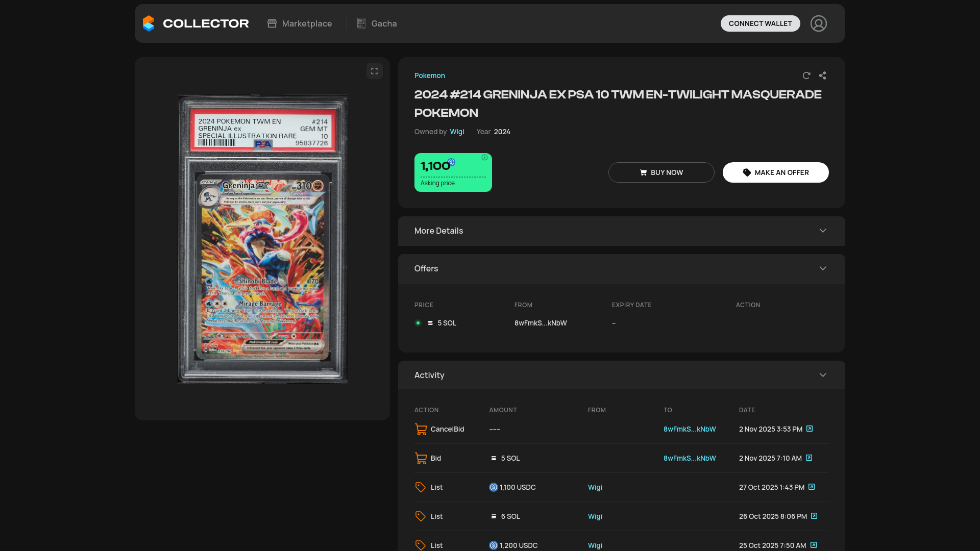Open the user profile avatar icon
The width and height of the screenshot is (980, 551).
819,23
